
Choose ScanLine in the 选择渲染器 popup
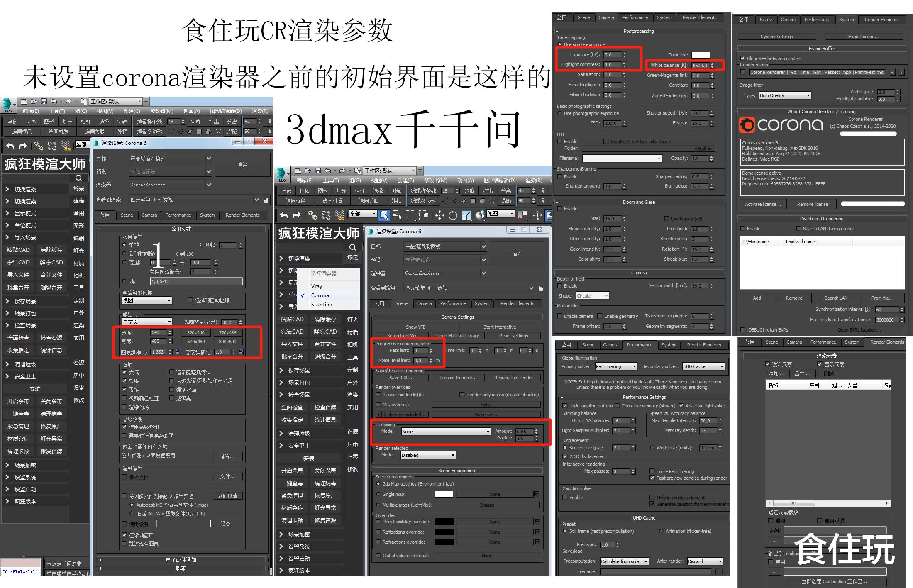pos(322,305)
